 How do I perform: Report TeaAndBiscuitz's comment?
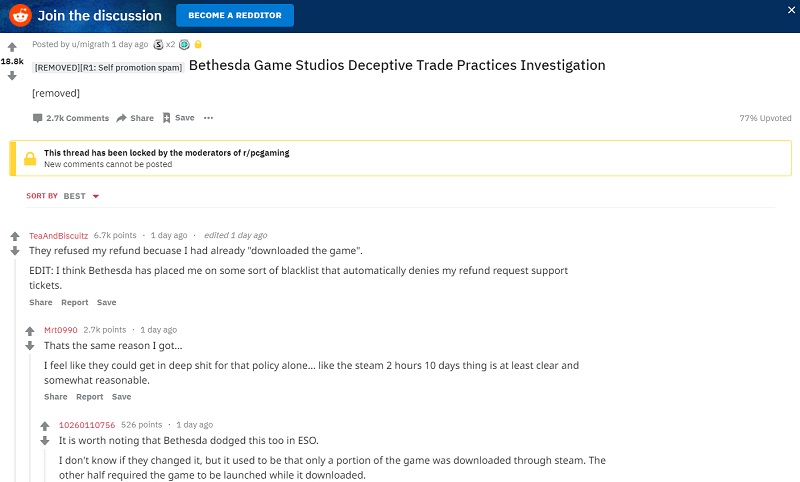click(75, 302)
